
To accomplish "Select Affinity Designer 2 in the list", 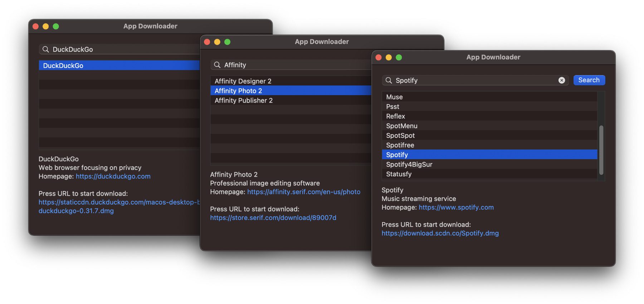I will point(291,81).
